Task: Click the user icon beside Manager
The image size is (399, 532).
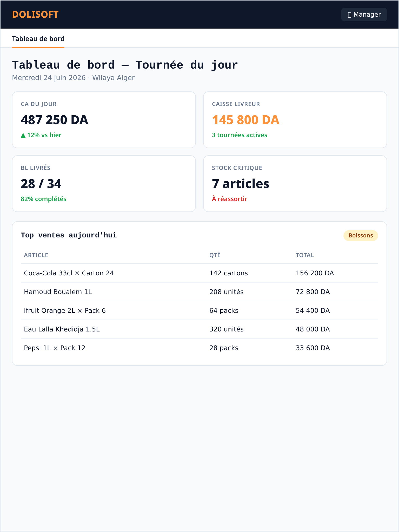Action: tap(350, 15)
